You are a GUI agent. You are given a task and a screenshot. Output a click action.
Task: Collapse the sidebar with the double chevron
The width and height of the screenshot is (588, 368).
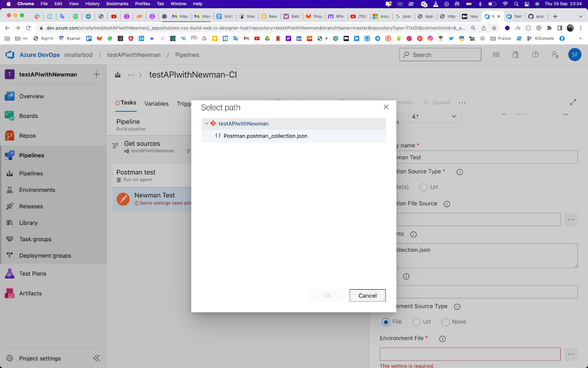point(97,358)
